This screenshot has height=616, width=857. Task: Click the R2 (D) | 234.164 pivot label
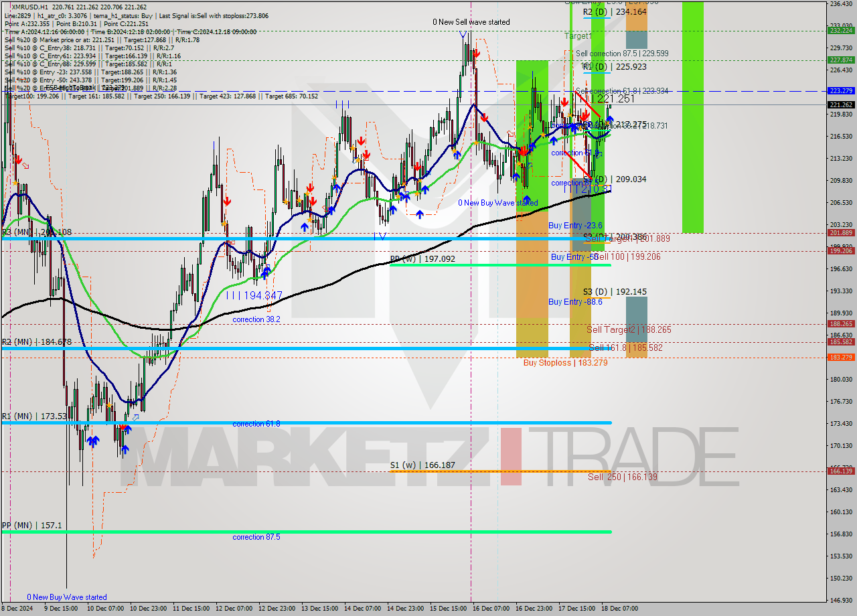click(x=614, y=11)
